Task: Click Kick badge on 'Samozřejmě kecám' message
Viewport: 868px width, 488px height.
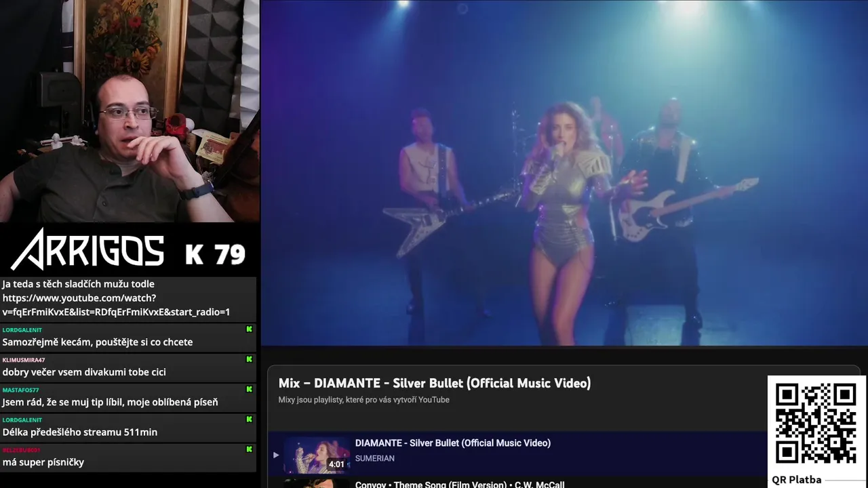Action: [x=249, y=329]
